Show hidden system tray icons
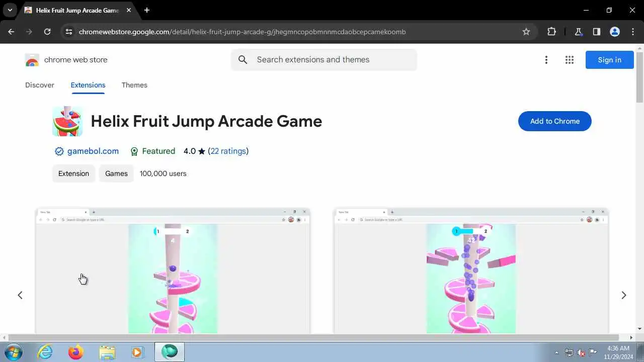 556,352
